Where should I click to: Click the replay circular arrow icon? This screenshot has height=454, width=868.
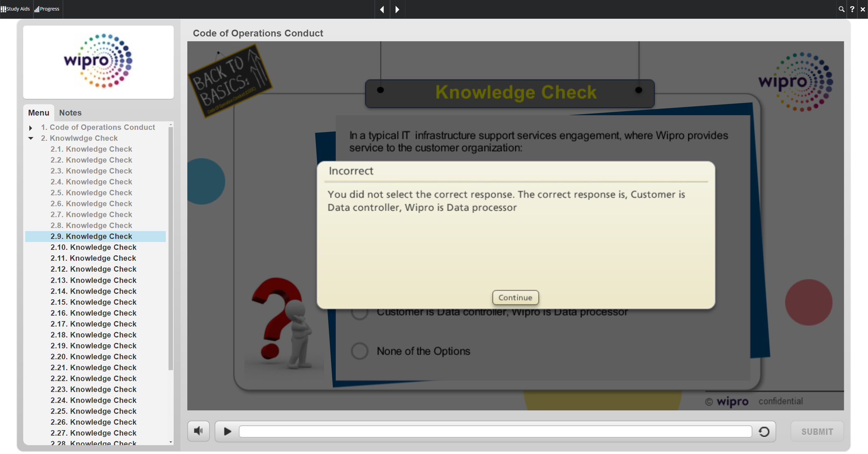[x=764, y=432]
